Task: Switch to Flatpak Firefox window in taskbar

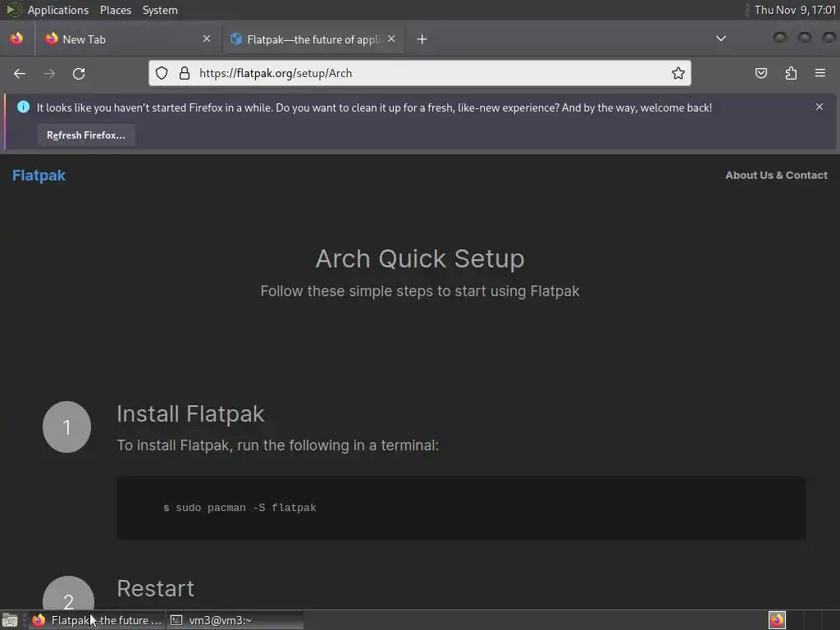Action: 97,620
